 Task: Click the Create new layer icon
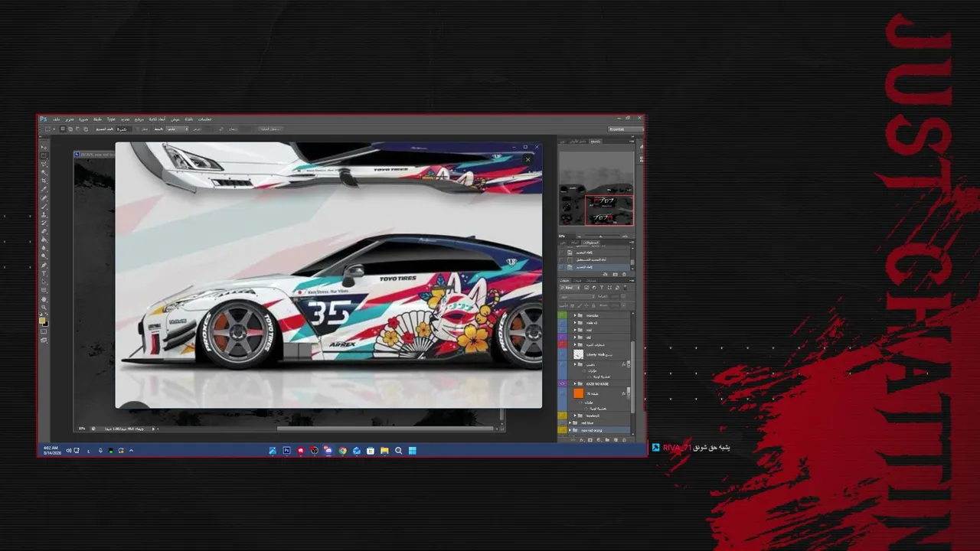pos(616,440)
